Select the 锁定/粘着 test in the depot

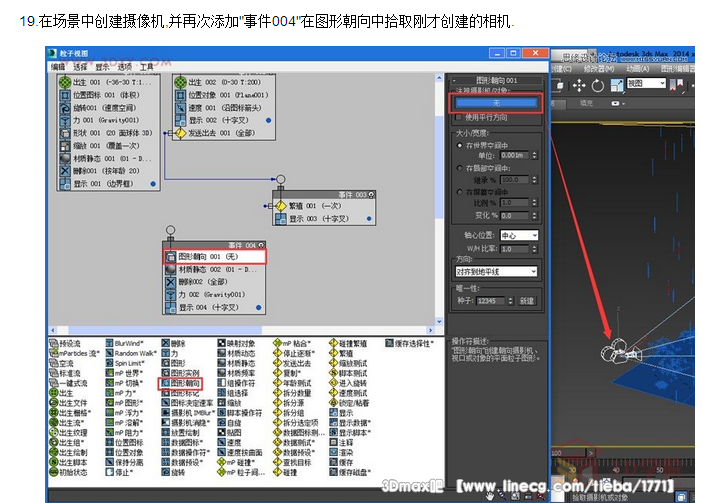(x=349, y=403)
